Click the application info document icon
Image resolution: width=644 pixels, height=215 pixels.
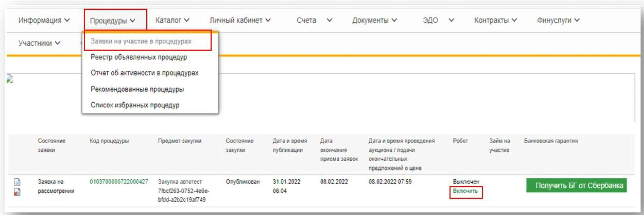click(17, 182)
